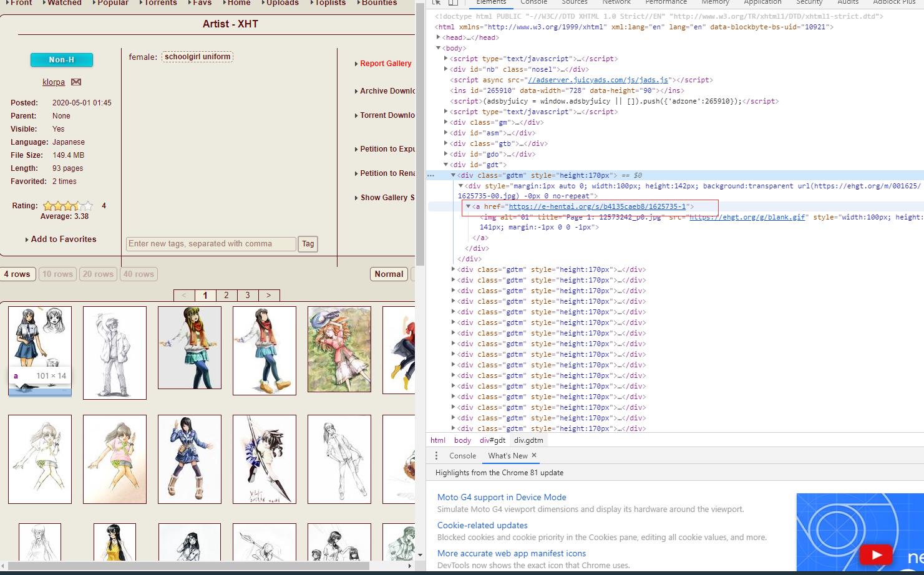This screenshot has height=575, width=924.
Task: Go to previous page with the < button
Action: pyautogui.click(x=184, y=296)
